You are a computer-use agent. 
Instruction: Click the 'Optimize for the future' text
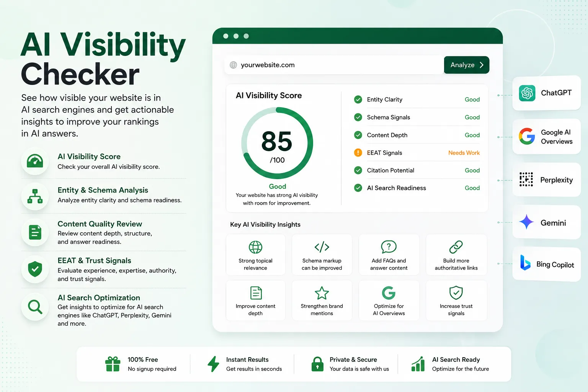click(461, 369)
